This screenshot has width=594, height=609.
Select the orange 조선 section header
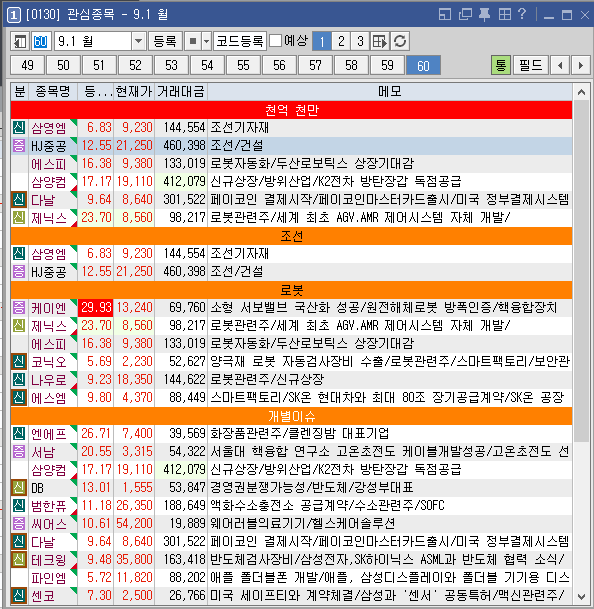click(291, 236)
